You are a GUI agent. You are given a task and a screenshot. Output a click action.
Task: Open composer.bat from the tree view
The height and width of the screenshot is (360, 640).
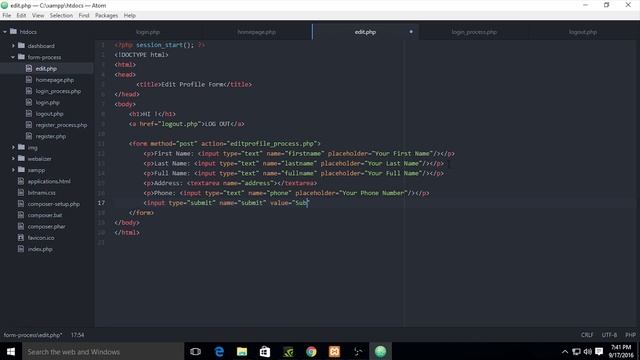tap(45, 215)
